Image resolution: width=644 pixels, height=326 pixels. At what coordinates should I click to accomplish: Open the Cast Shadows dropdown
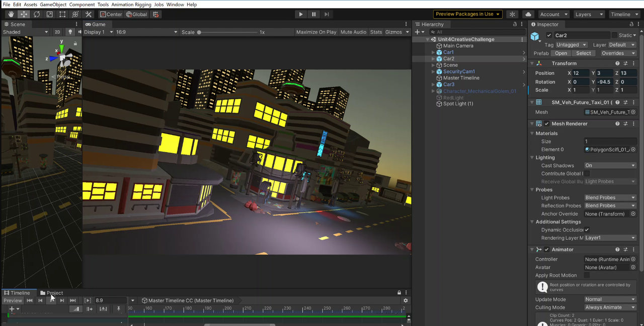(x=610, y=165)
